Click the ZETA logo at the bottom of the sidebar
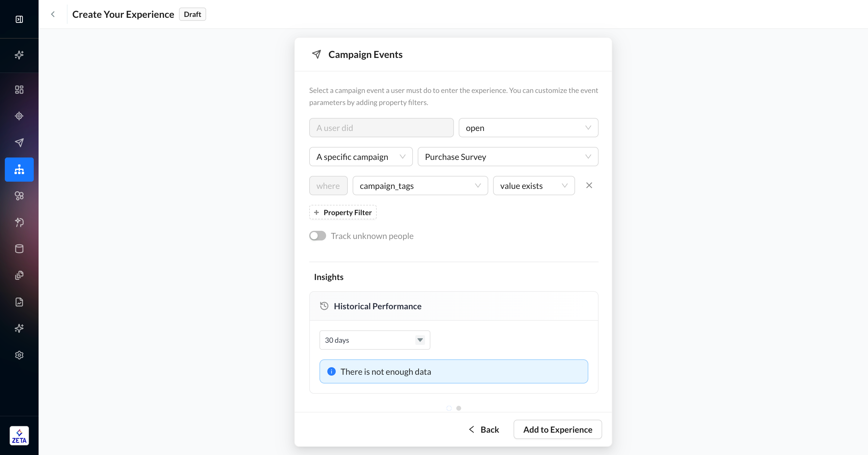868x455 pixels. click(19, 435)
